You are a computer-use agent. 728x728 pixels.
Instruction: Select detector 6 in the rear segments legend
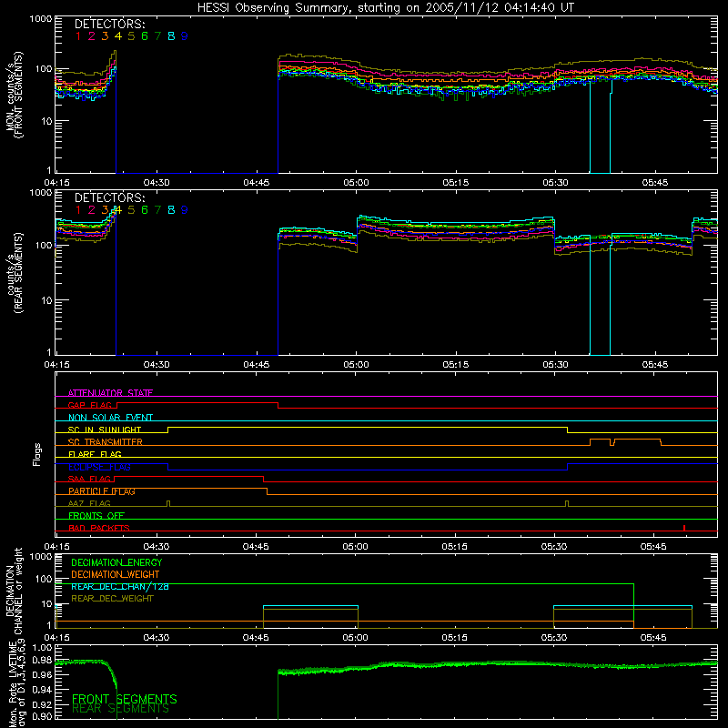pos(145,210)
